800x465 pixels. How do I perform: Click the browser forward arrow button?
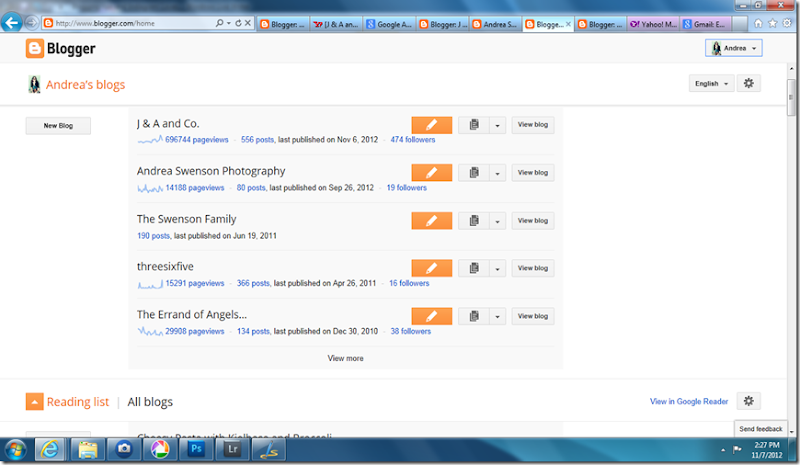(31, 22)
